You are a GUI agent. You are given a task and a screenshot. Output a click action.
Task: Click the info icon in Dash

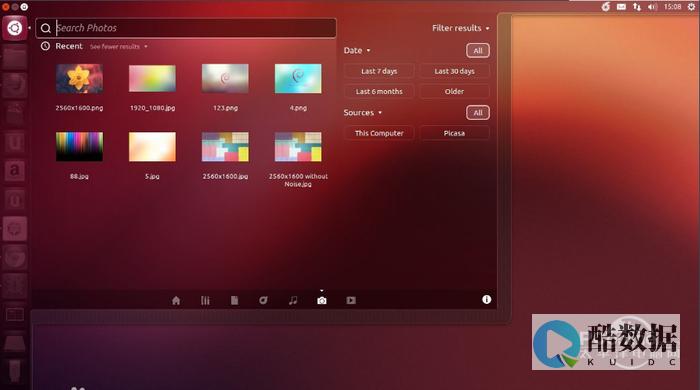pos(487,299)
